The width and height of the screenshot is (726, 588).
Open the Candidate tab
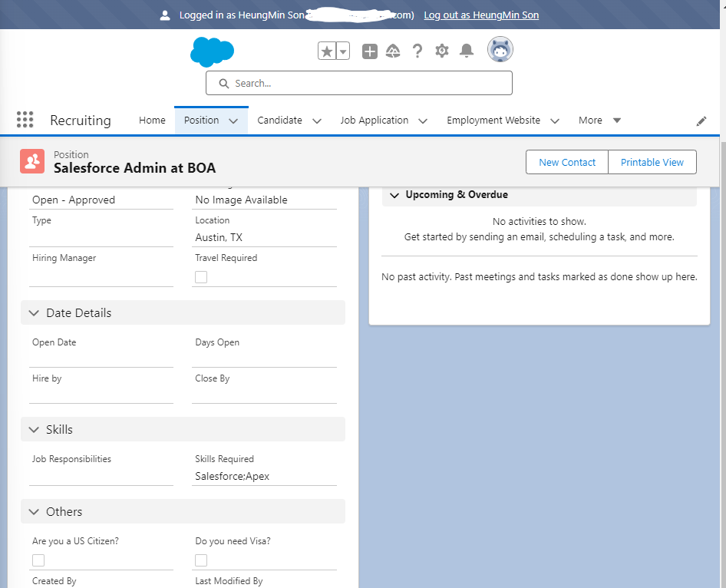click(x=279, y=120)
